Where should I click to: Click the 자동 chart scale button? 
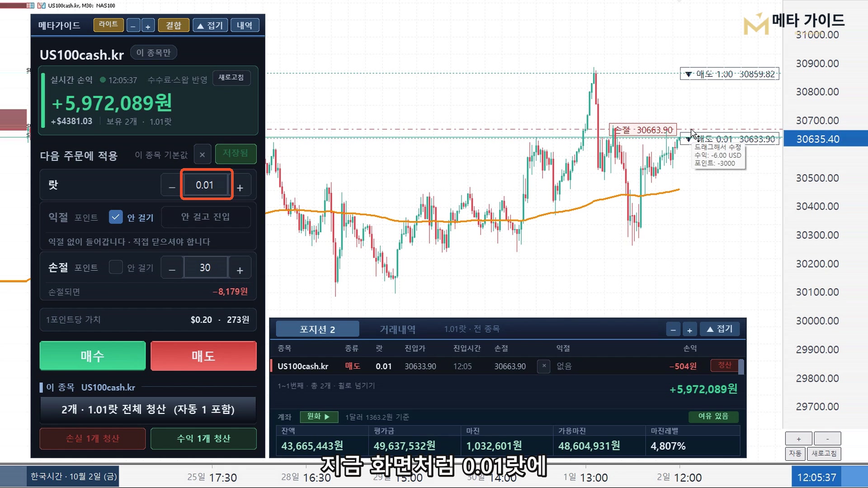coord(795,453)
